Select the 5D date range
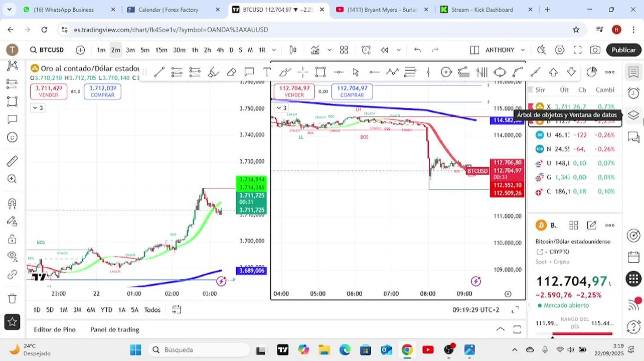Screen dimensions: 644x361 50,310
